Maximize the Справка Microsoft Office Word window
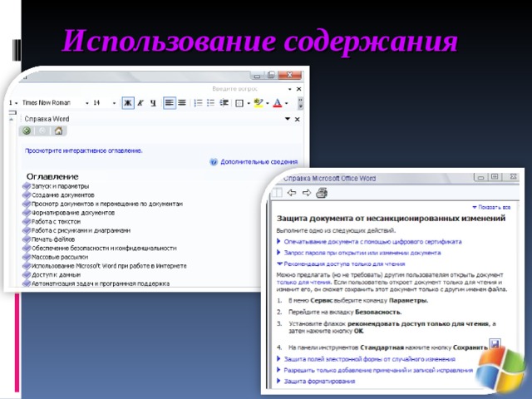Image resolution: width=532 pixels, height=399 pixels. 495,177
